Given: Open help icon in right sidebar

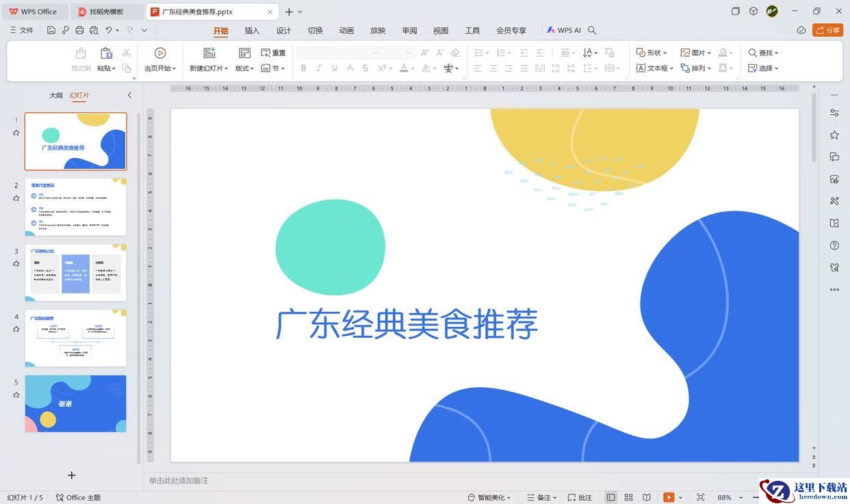Looking at the screenshot, I should [834, 246].
